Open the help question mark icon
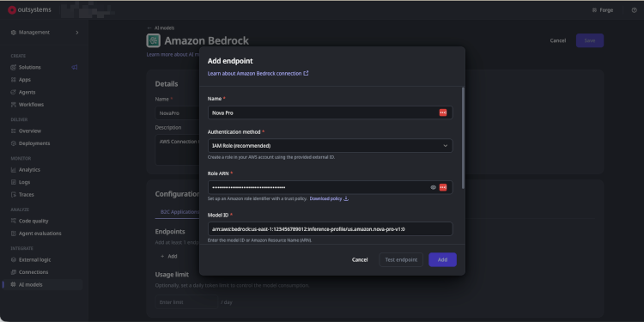Viewport: 644px width, 322px height. [635, 10]
